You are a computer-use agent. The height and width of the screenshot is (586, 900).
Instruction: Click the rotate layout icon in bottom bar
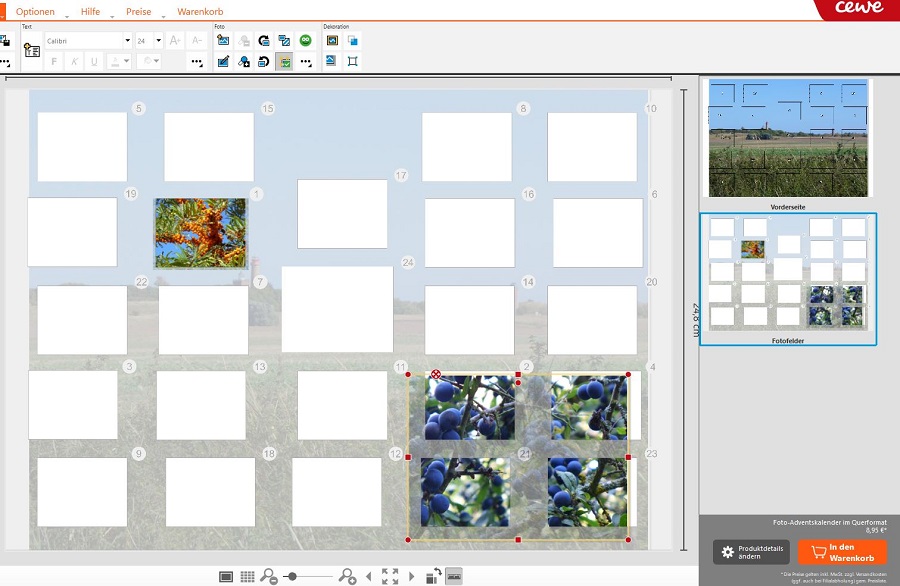(x=433, y=577)
